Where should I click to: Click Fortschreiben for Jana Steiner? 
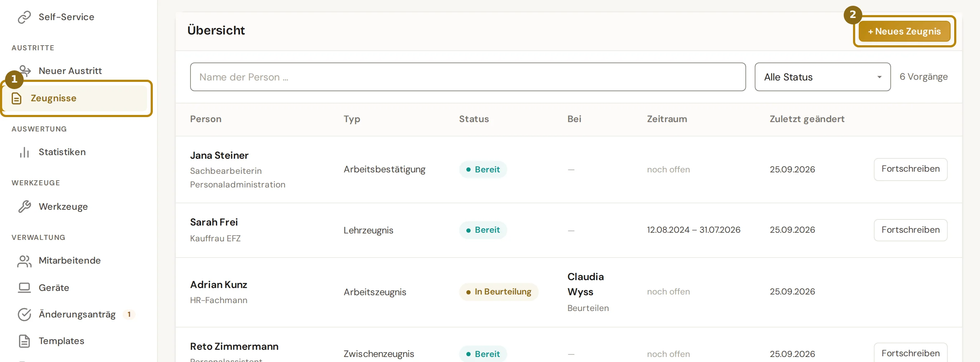coord(910,169)
